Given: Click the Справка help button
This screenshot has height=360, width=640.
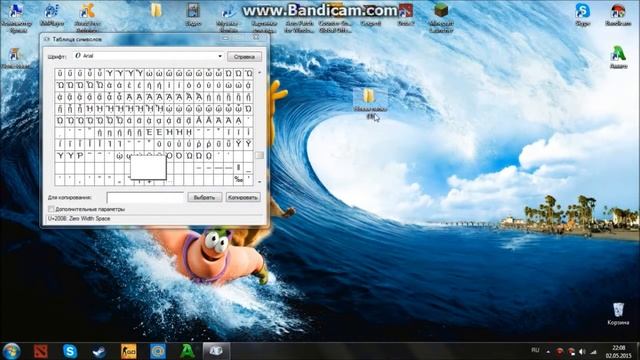Looking at the screenshot, I should 244,57.
